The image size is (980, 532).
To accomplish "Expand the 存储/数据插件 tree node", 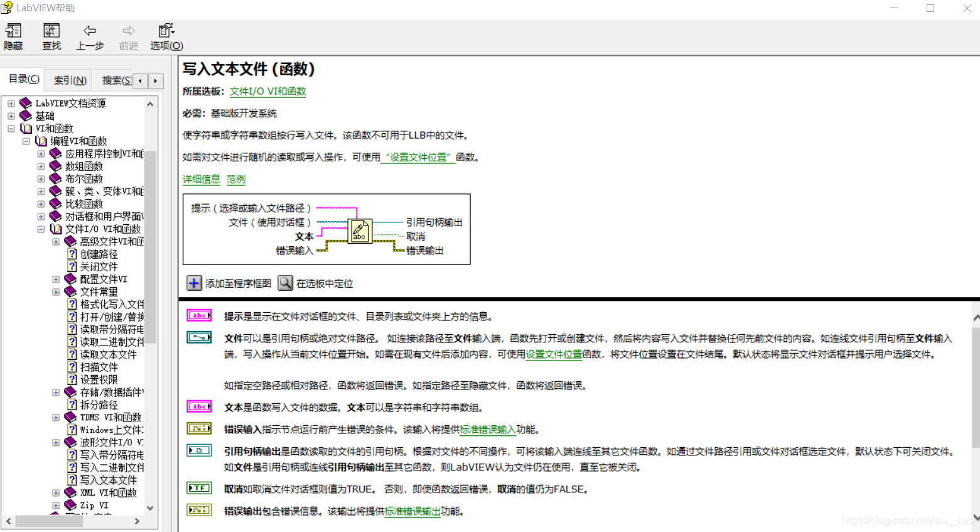I will point(56,393).
